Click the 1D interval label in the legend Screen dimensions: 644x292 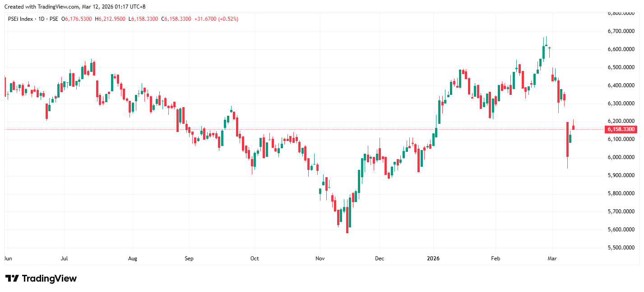[42, 19]
